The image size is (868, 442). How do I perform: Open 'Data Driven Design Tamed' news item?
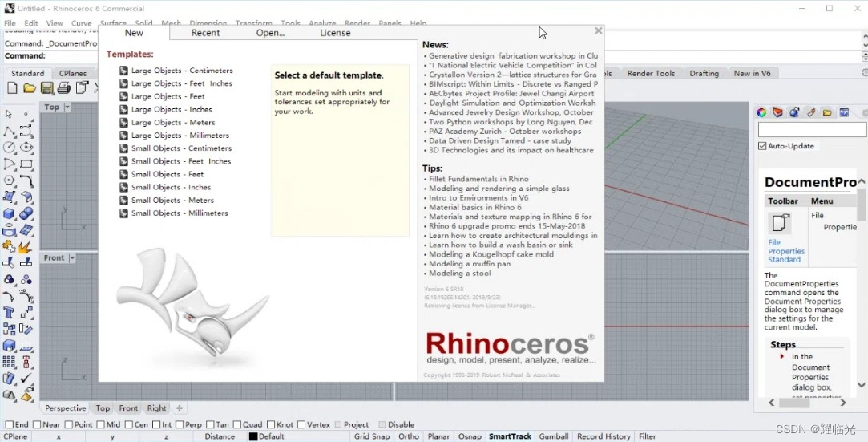point(500,140)
